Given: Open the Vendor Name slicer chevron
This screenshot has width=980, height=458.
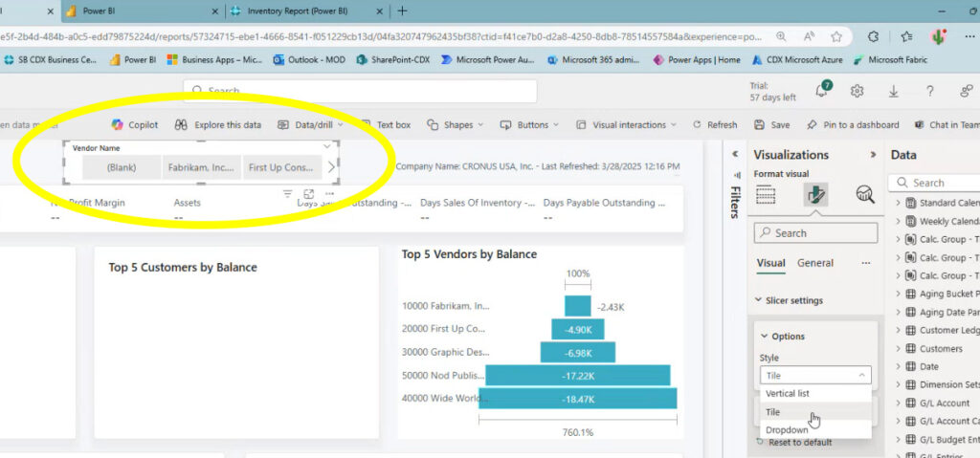Looking at the screenshot, I should pos(326,146).
